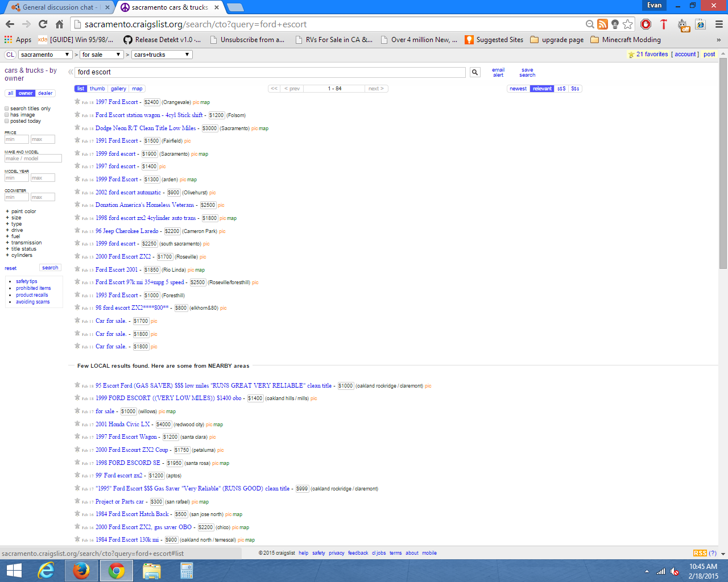Click the reset filters link
This screenshot has width=728, height=582.
click(x=11, y=268)
